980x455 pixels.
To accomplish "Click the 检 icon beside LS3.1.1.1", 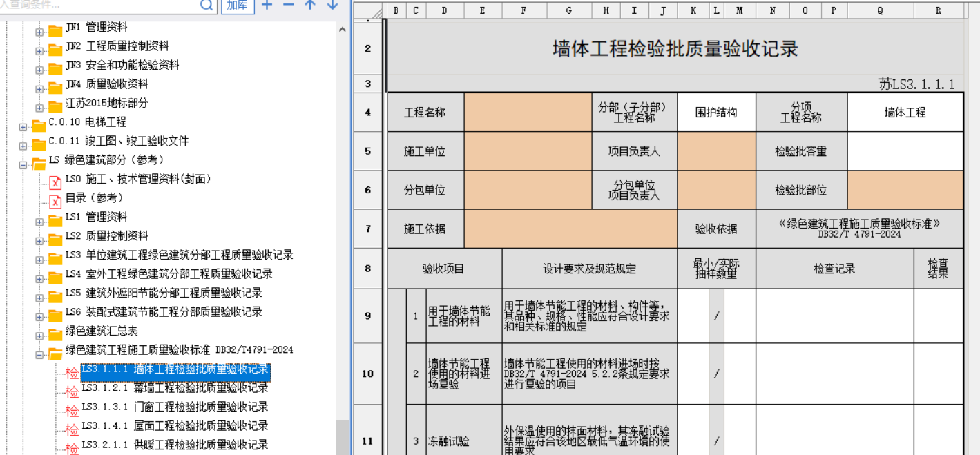I will coord(72,374).
